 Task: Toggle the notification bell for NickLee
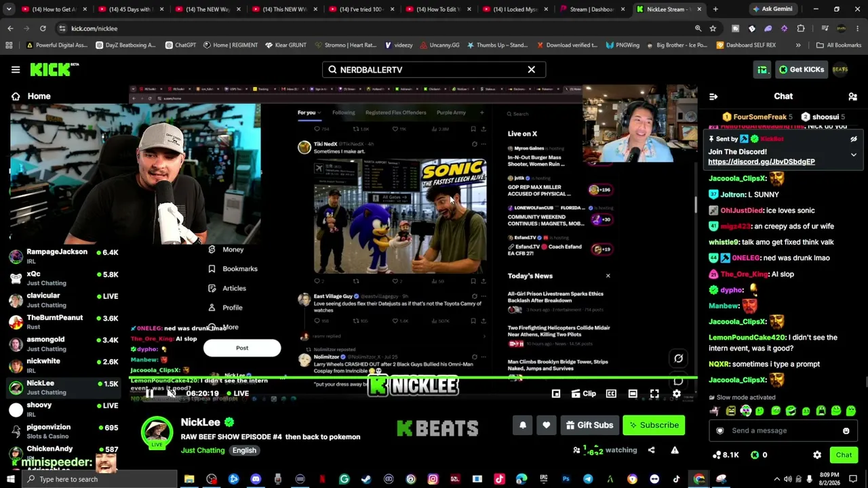click(523, 425)
